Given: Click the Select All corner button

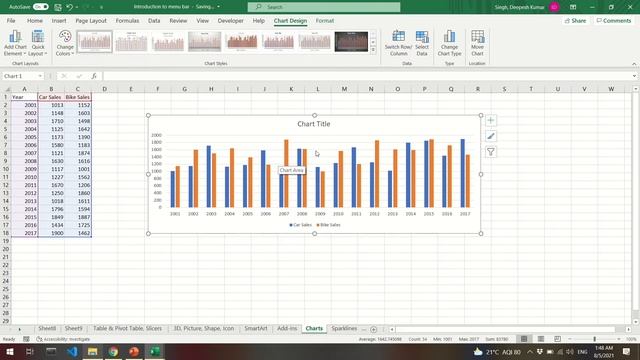Looking at the screenshot, I should [6, 89].
